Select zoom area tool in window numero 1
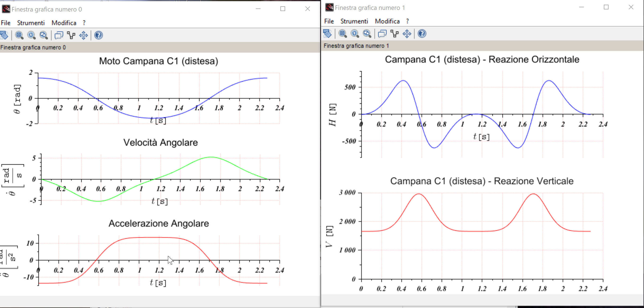 point(342,34)
